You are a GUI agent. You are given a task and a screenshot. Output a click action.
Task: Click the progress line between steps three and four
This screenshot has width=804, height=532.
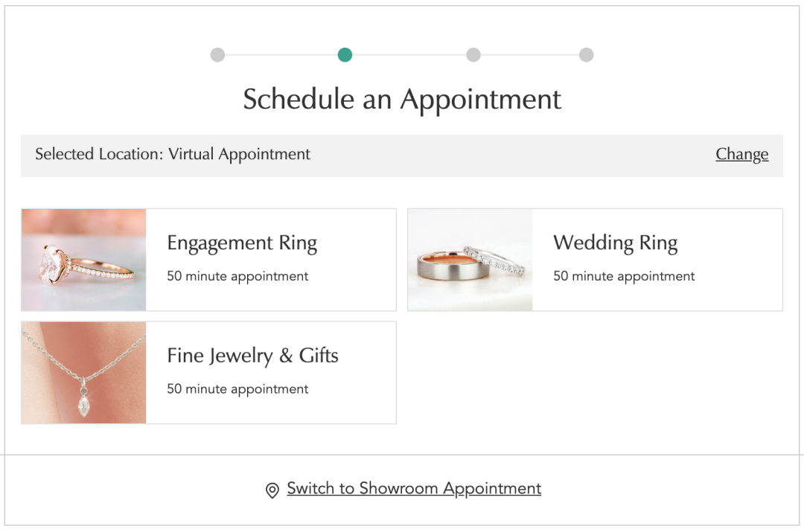pyautogui.click(x=530, y=55)
